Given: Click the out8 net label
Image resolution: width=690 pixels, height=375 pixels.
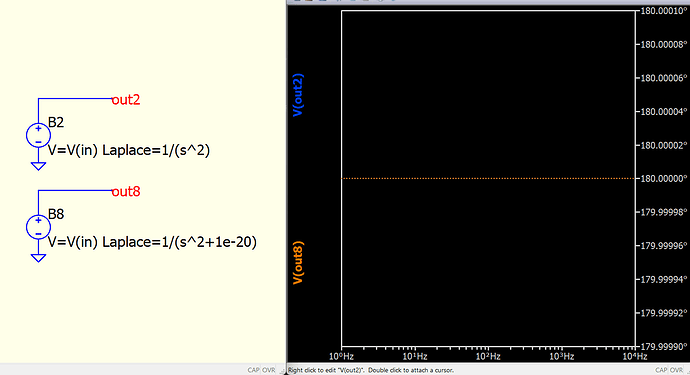Looking at the screenshot, I should click(126, 192).
